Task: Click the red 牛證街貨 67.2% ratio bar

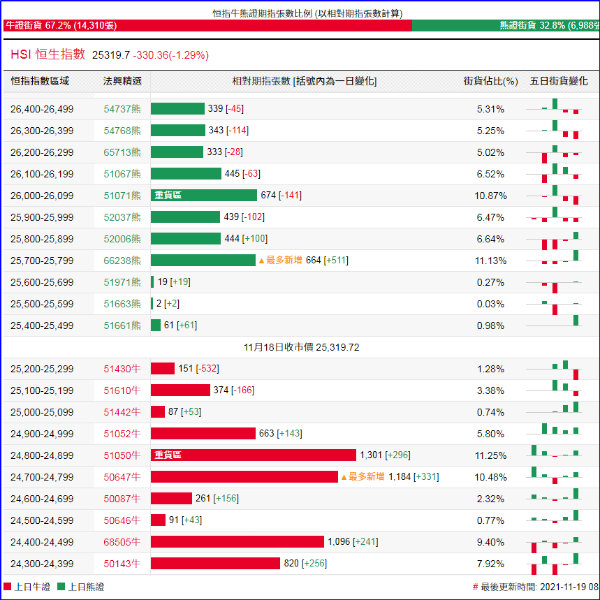Action: coord(205,24)
